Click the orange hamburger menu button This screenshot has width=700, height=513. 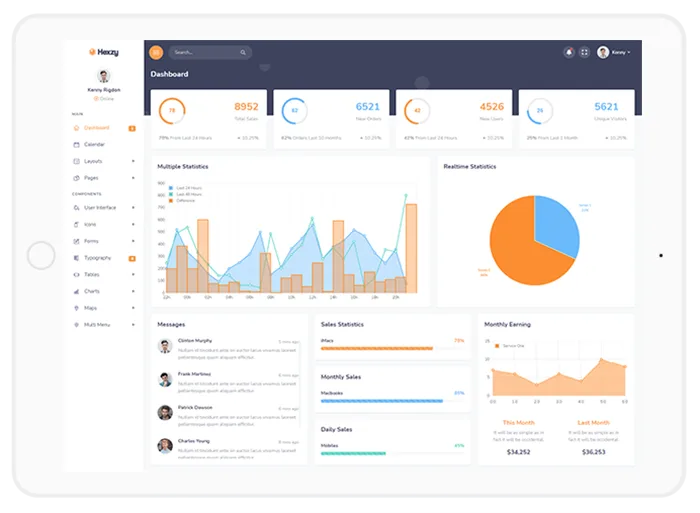[156, 53]
